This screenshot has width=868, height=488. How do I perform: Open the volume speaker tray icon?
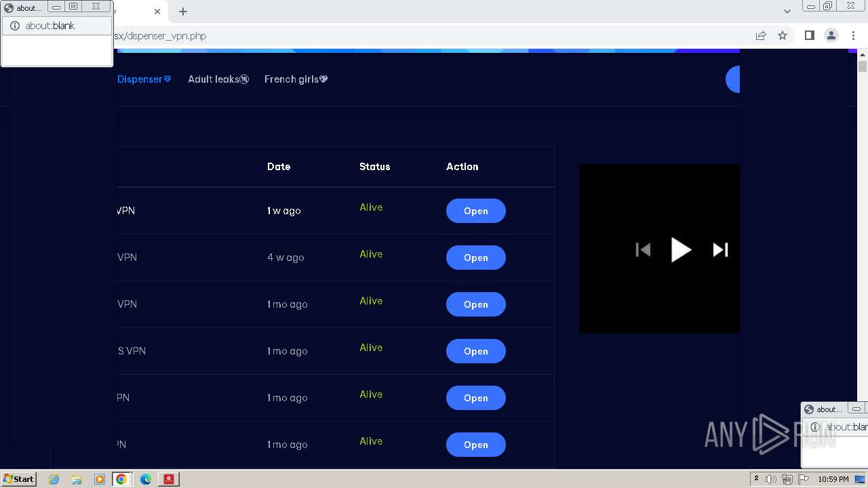click(x=770, y=479)
